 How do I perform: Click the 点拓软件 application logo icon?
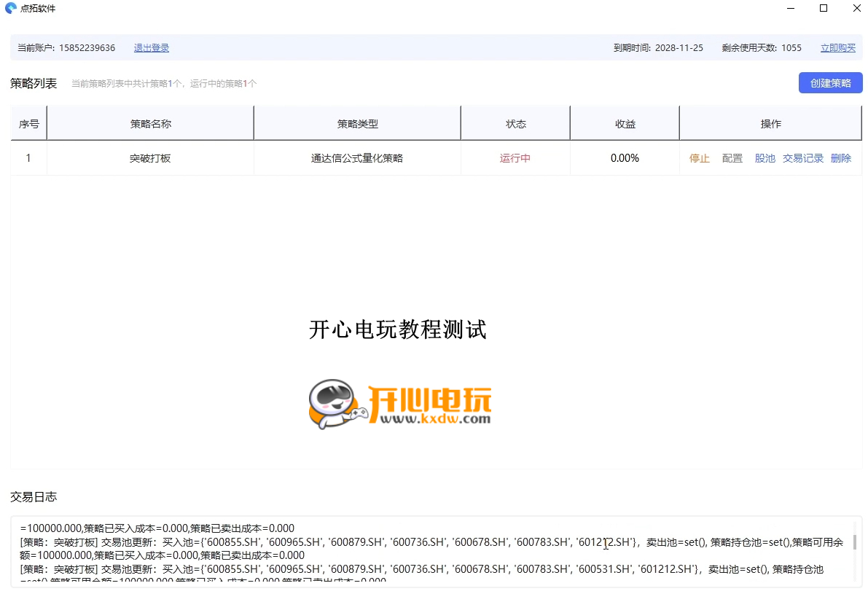10,8
